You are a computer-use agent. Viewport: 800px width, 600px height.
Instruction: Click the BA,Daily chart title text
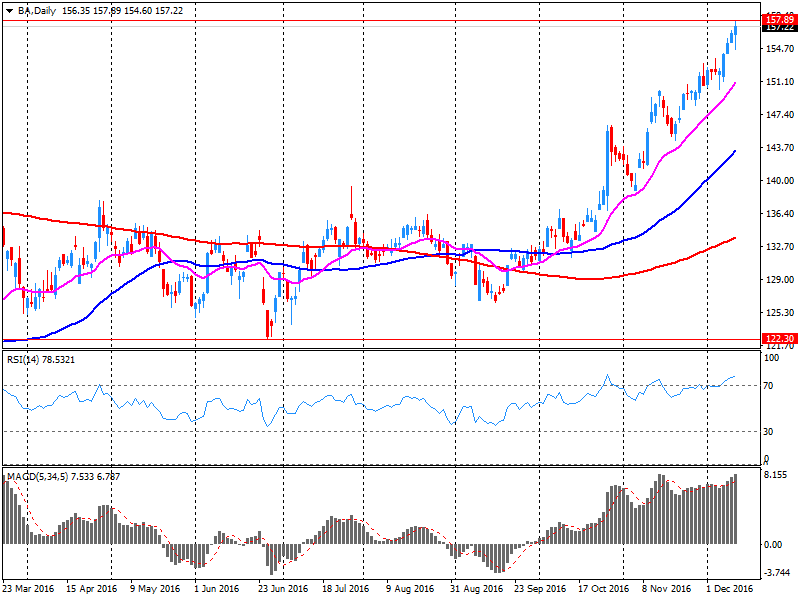pyautogui.click(x=37, y=11)
